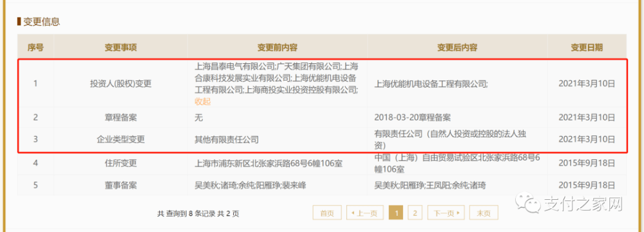Click 上海市浦东新区北张家浜路68号6幢106室 cell
644x232 pixels.
[x=269, y=163]
